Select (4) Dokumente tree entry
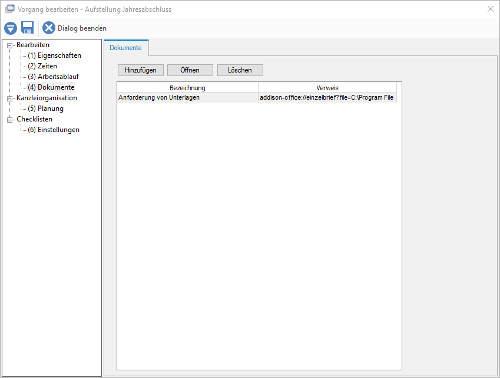 click(51, 87)
